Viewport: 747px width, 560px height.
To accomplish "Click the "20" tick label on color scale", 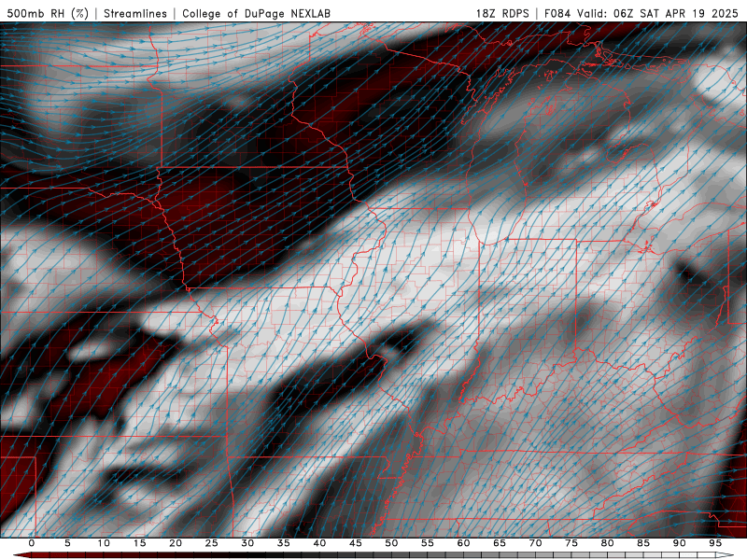I will click(176, 543).
